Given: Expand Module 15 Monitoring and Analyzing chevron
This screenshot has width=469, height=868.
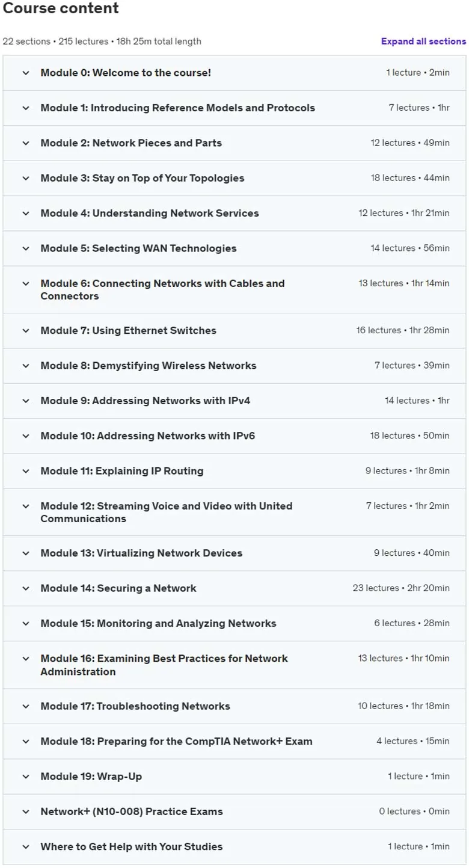Looking at the screenshot, I should click(x=25, y=624).
